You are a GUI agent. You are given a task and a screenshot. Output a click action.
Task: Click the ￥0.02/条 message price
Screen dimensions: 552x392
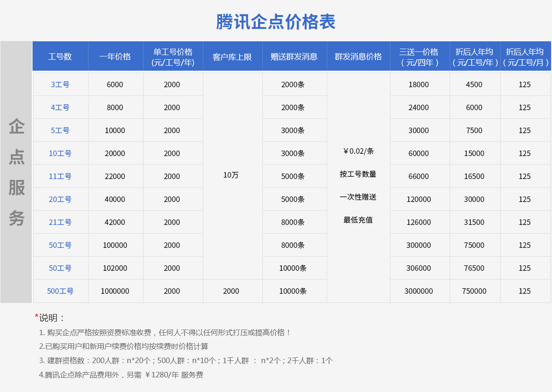(358, 151)
